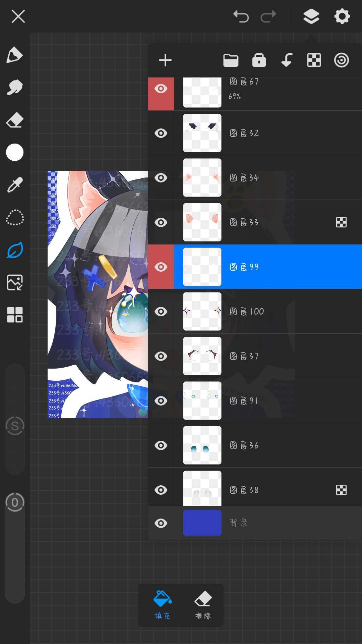The image size is (362, 644).
Task: Toggle visibility of 图层 100
Action: coord(161,312)
